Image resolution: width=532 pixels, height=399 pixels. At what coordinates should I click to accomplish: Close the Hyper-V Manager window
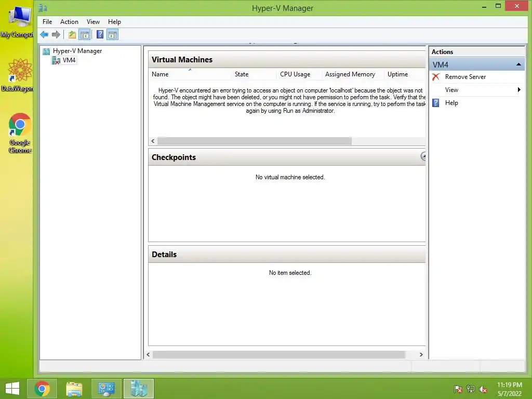click(x=517, y=6)
